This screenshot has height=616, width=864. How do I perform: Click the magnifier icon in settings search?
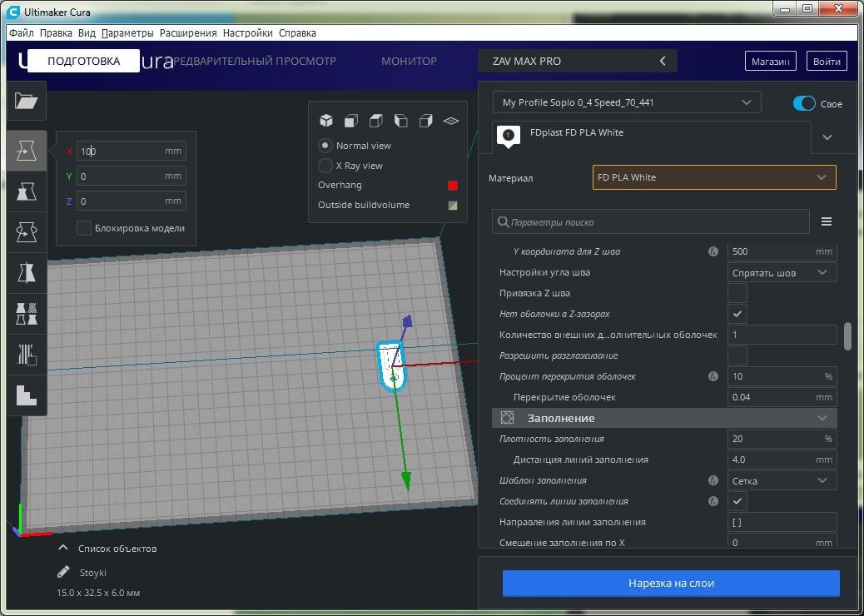(x=503, y=222)
